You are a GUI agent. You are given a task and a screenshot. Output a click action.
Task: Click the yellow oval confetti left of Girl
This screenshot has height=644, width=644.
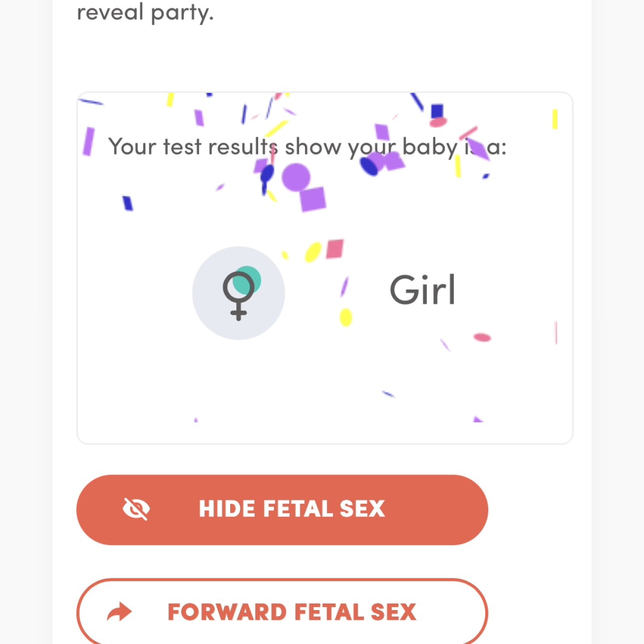click(346, 317)
